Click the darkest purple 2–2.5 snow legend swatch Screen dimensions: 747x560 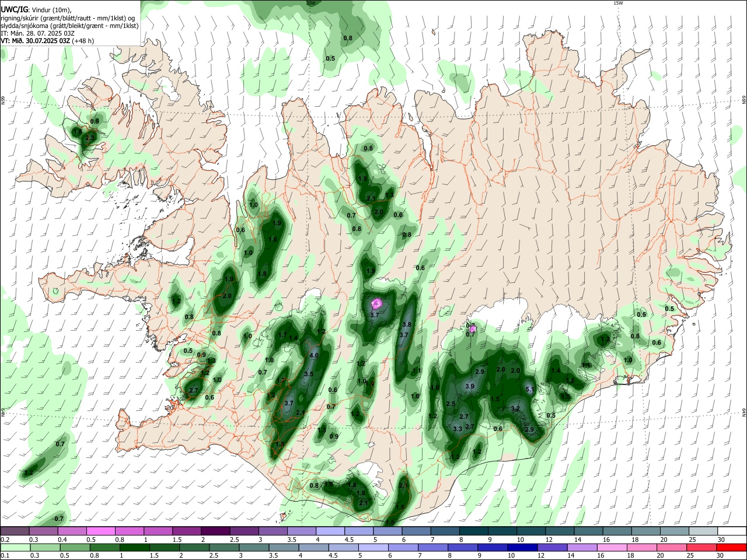click(x=215, y=531)
